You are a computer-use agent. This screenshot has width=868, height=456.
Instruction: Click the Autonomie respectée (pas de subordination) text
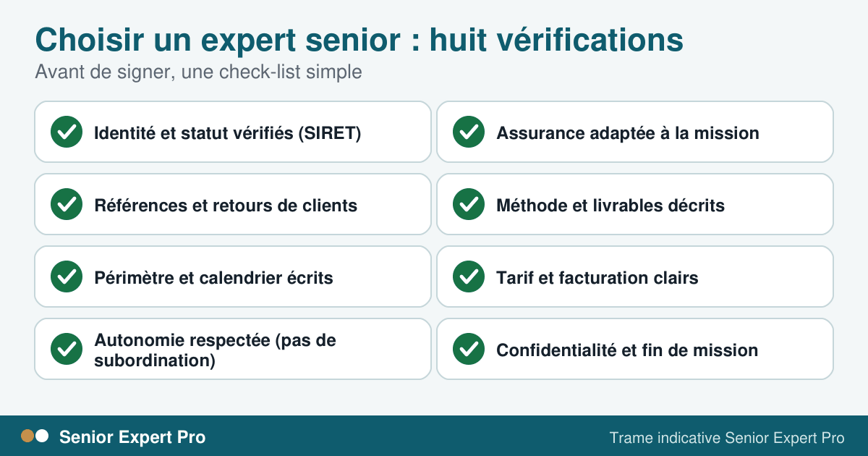[216, 350]
